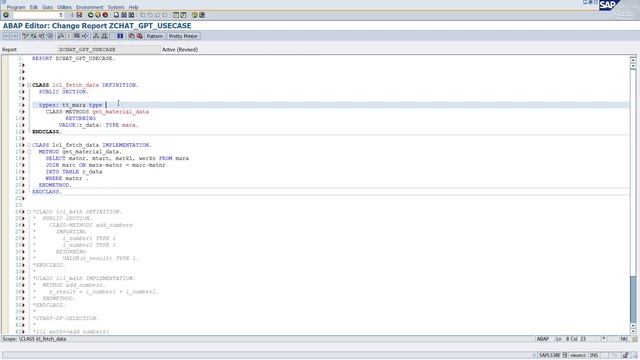
Task: Click the Generate Shortcut icon
Action: [183, 15]
